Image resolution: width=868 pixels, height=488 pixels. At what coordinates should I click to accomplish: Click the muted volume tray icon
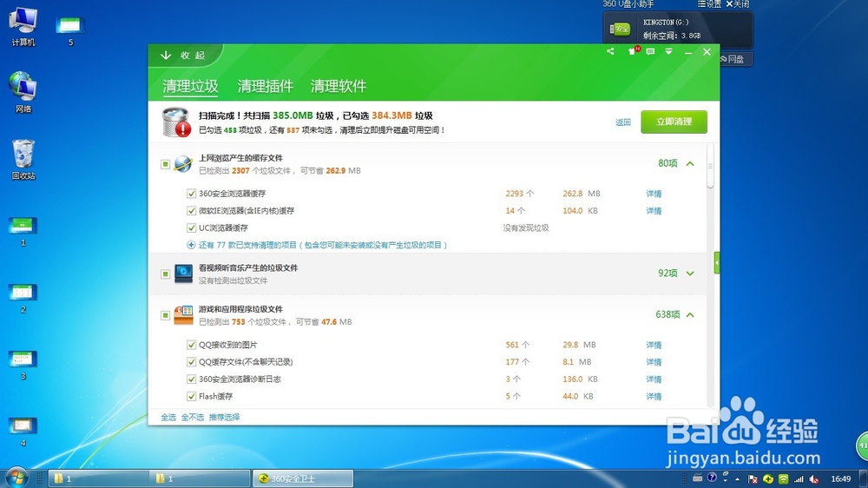click(x=814, y=478)
